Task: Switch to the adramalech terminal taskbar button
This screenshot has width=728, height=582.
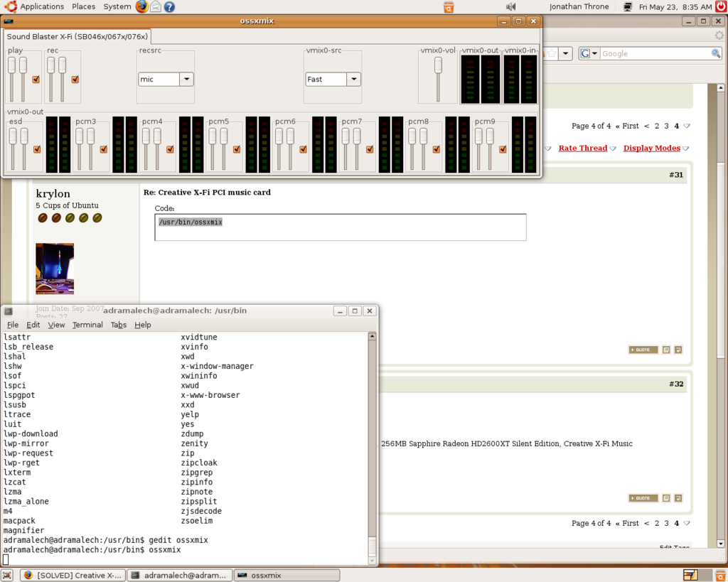Action: click(x=180, y=575)
